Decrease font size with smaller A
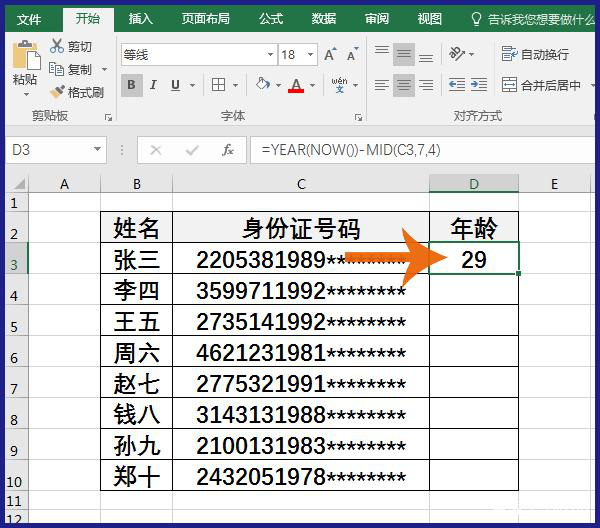 click(x=352, y=54)
